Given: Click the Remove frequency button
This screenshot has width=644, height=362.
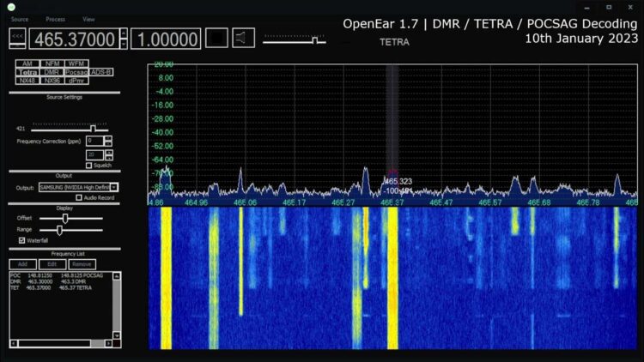Looking at the screenshot, I should [82, 264].
